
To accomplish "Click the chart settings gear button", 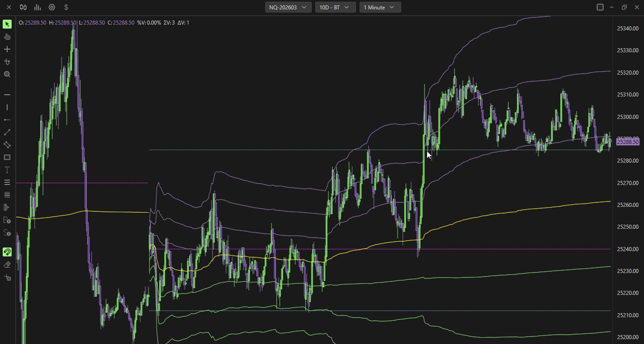I will 52,7.
